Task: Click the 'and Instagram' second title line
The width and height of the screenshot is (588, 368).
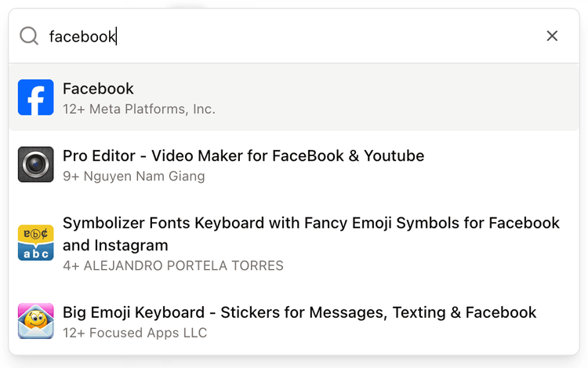Action: tap(115, 246)
